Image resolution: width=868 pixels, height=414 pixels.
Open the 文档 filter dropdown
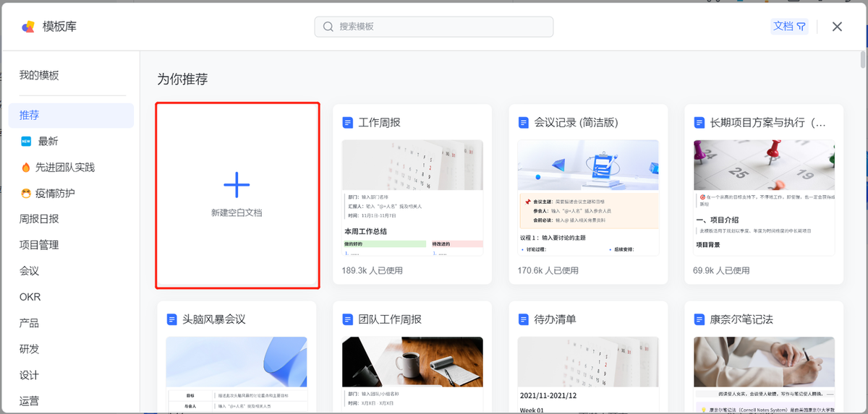789,26
